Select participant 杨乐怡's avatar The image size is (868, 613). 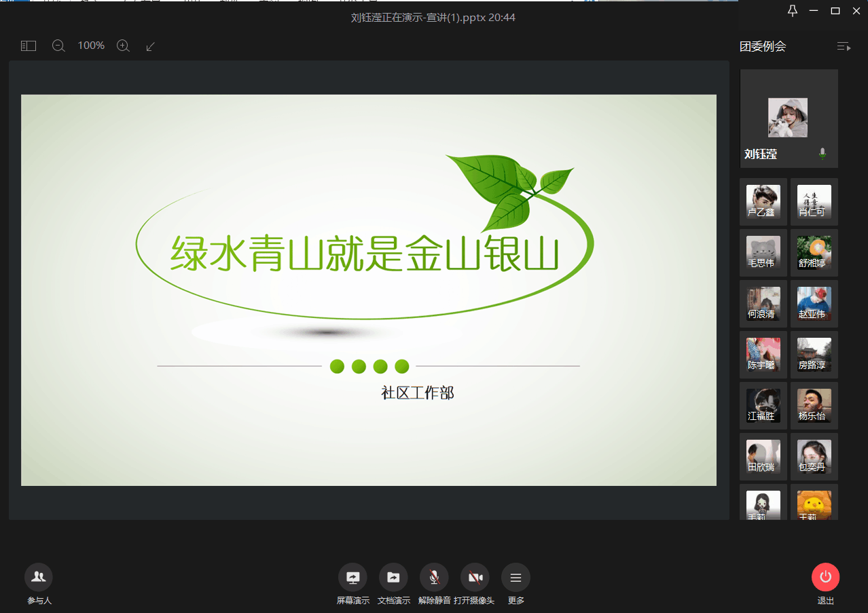(814, 405)
